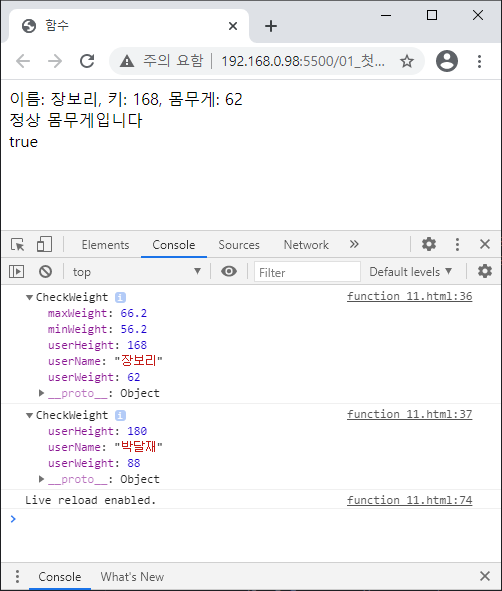Collapse the second CheckWeight object
The image size is (502, 591).
click(x=29, y=415)
